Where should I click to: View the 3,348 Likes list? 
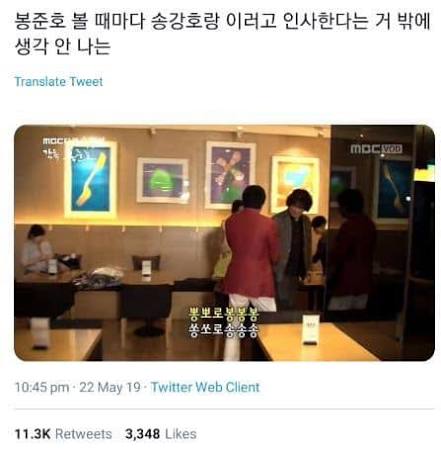161,434
